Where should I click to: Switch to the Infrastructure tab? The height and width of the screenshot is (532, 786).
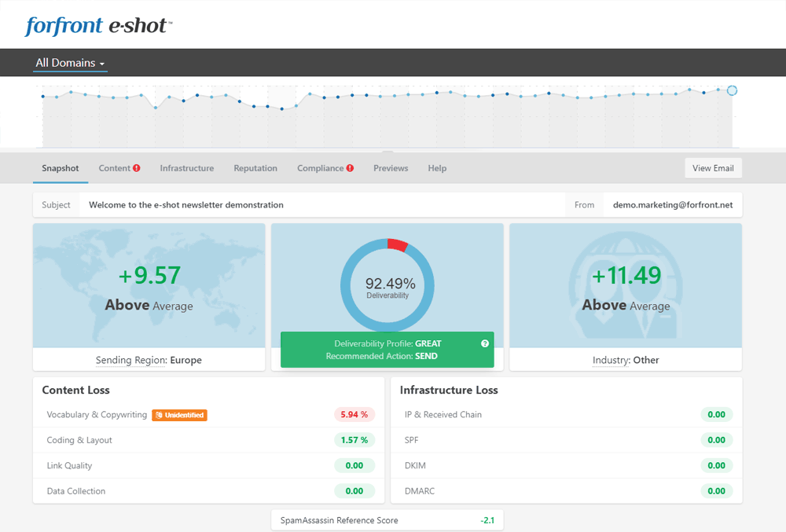tap(186, 168)
